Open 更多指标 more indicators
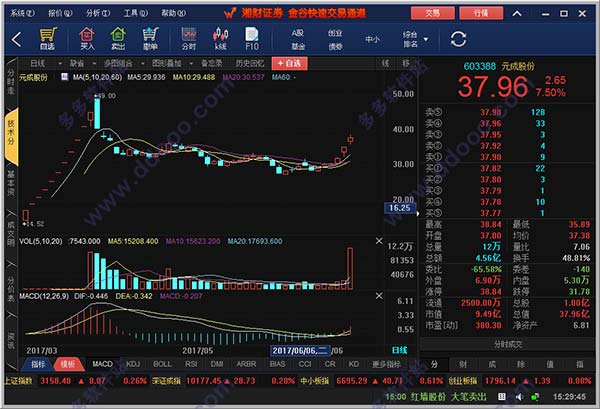The width and height of the screenshot is (600, 409). (x=386, y=364)
